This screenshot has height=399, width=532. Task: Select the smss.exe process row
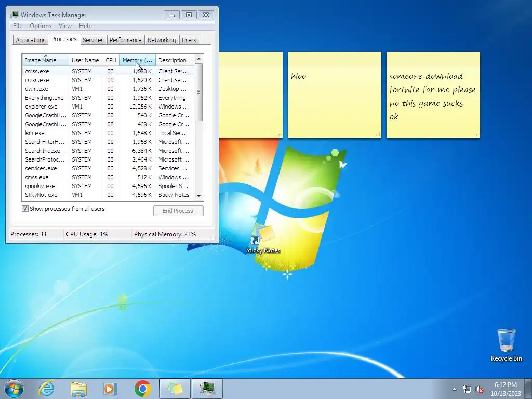coord(108,177)
